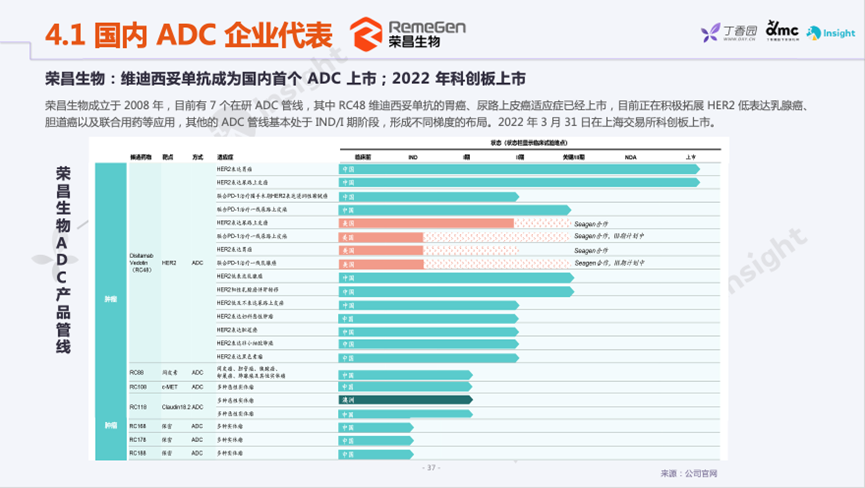Click the RemeGen 荣昌生物 logo
Viewport: 865px width, 488px height.
[x=407, y=34]
